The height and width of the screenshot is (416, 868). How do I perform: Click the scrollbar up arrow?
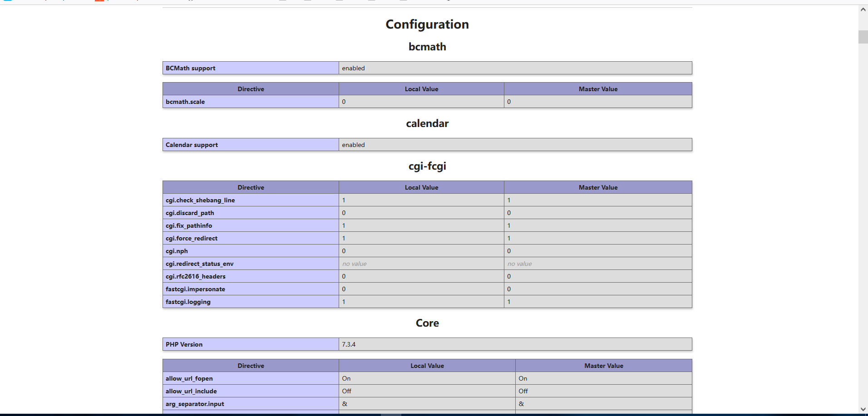tap(863, 9)
